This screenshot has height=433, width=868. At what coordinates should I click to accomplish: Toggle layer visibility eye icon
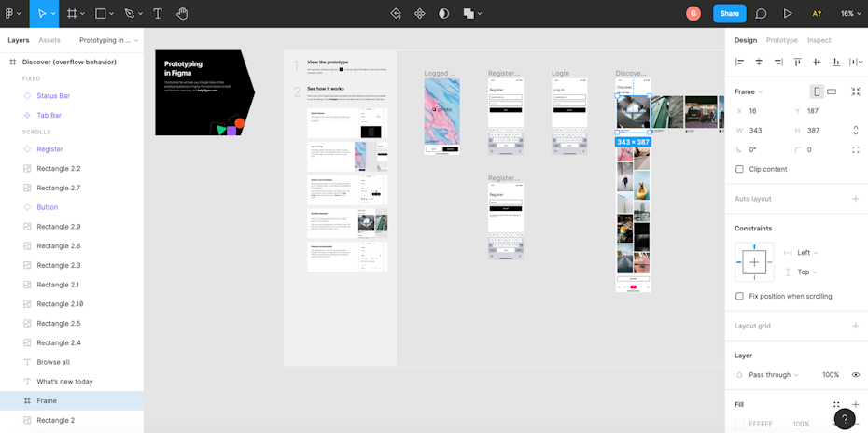pos(855,375)
